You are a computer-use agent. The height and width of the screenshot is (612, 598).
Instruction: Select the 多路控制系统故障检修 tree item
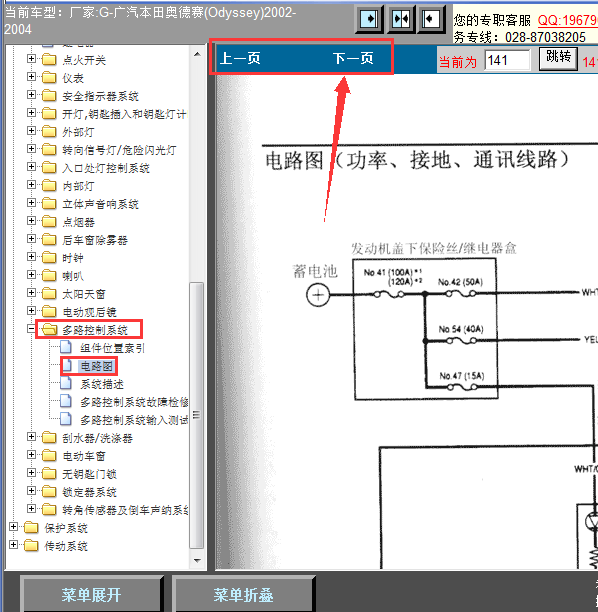[134, 402]
